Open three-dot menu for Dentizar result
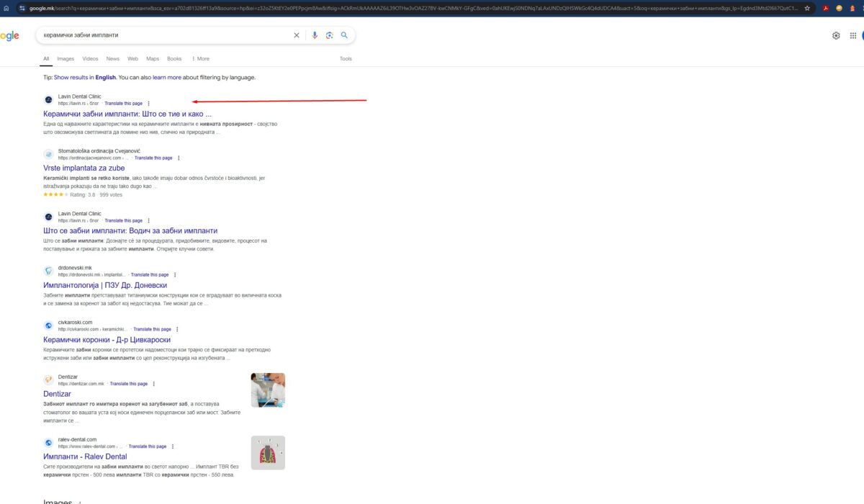The image size is (864, 504). (154, 384)
